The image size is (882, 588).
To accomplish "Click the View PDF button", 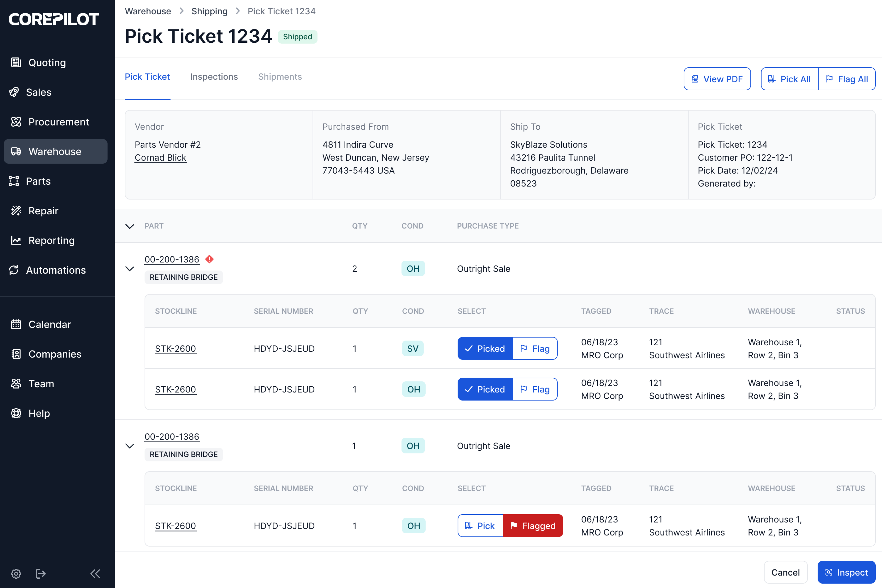I will (717, 79).
